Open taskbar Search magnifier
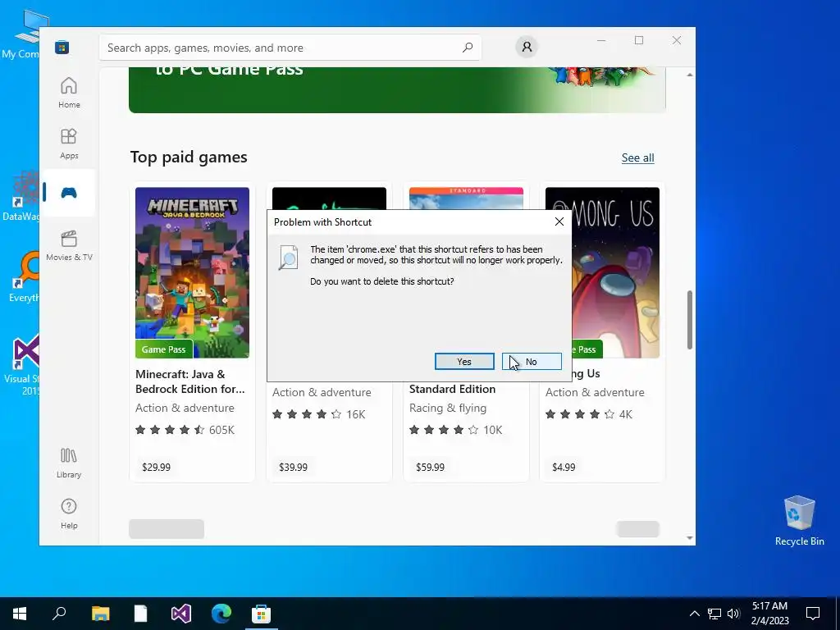This screenshot has width=840, height=630. coord(59,614)
